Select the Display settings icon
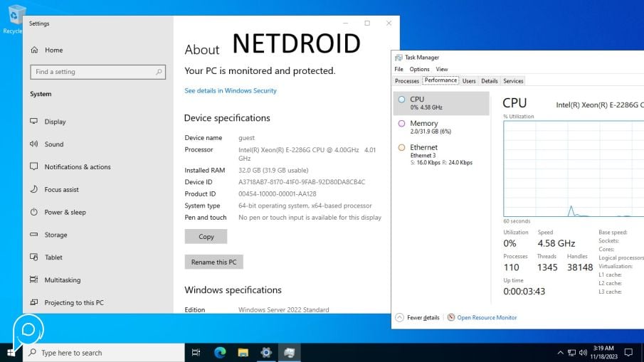Screen dimensions: 644x362 point(33,122)
